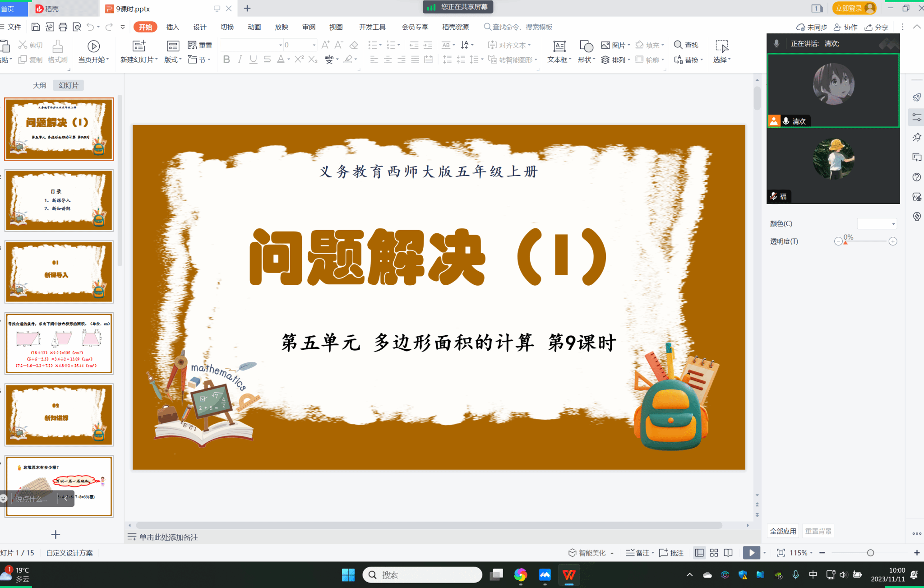Open the 插入 ribbon tab

pos(172,27)
